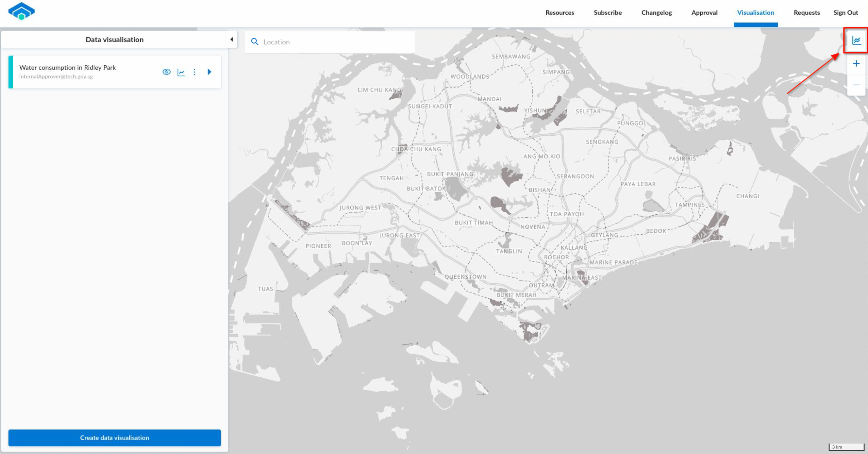Zoom in the map with plus button
Image resolution: width=868 pixels, height=454 pixels.
tap(856, 63)
